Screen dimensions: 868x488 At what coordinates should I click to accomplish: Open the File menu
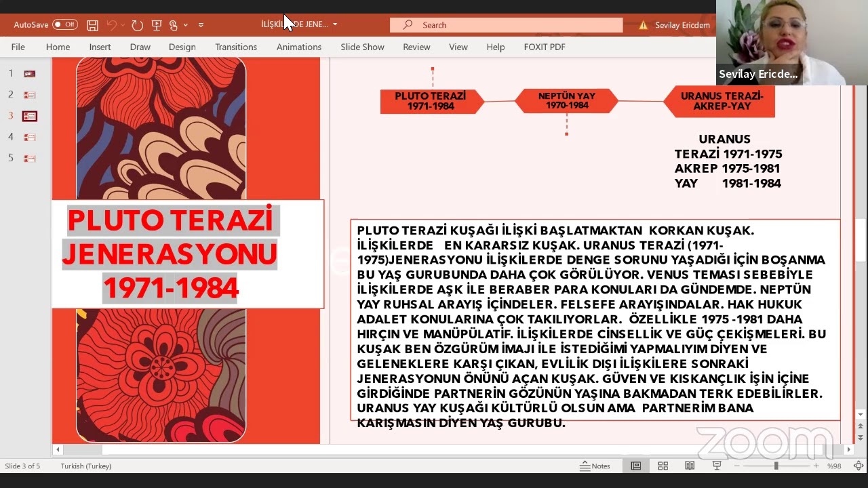pyautogui.click(x=18, y=47)
